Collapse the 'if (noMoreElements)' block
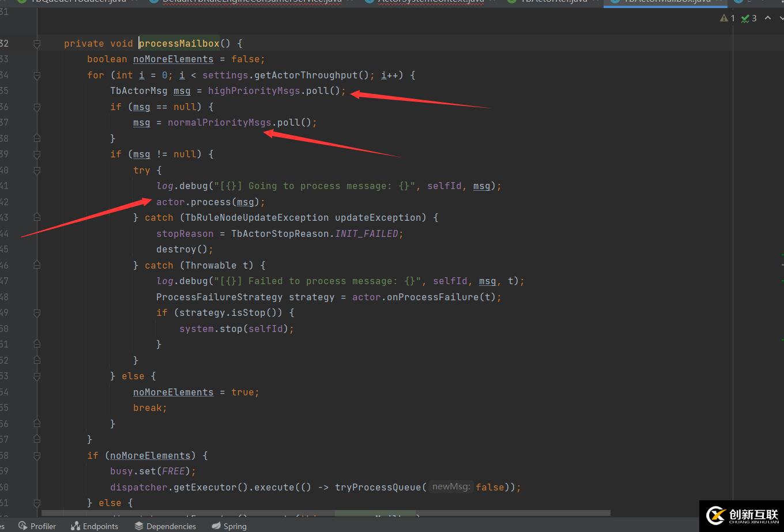The height and width of the screenshot is (532, 784). pyautogui.click(x=37, y=455)
